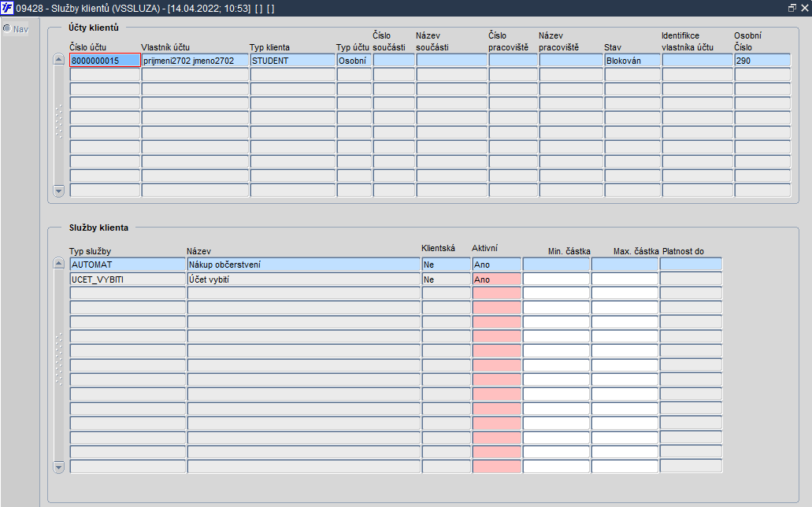812x507 pixels.
Task: Click Min. částka field for UCET_VYBITI row
Action: (x=556, y=279)
